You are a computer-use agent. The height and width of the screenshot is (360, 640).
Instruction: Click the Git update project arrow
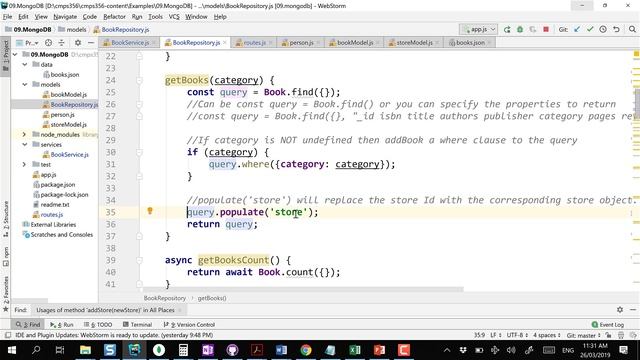(x=577, y=29)
